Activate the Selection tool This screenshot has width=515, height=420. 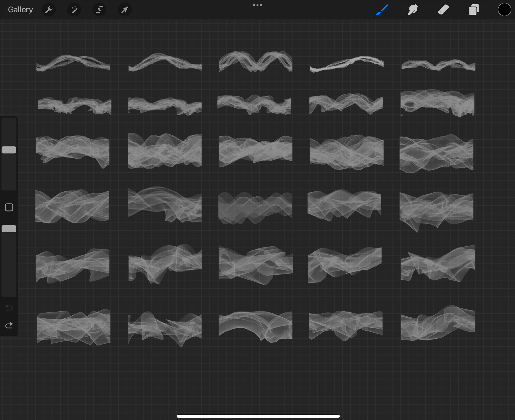click(99, 10)
